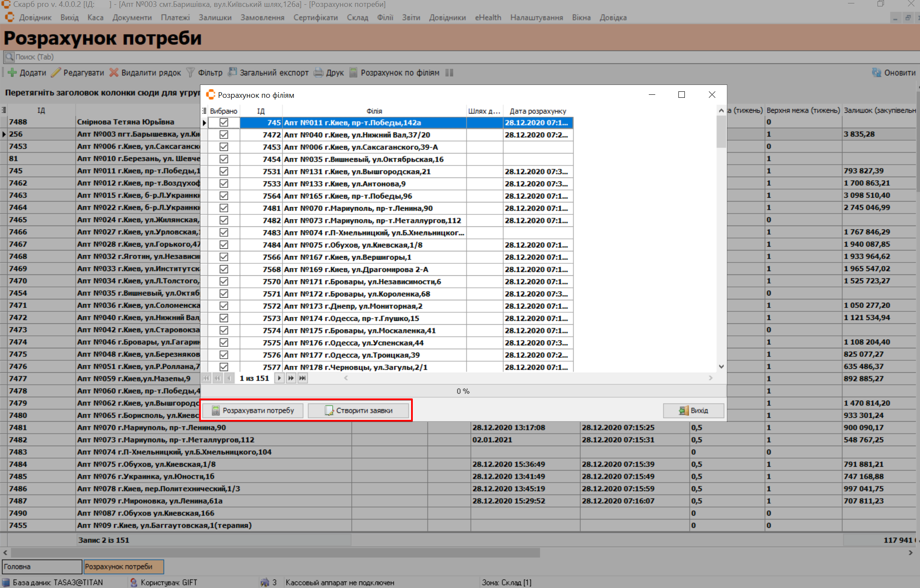Click the Видалити рядок red X icon

(x=114, y=72)
